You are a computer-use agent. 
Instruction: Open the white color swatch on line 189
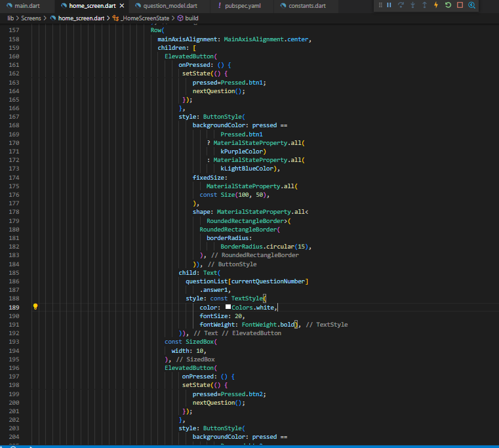(228, 307)
